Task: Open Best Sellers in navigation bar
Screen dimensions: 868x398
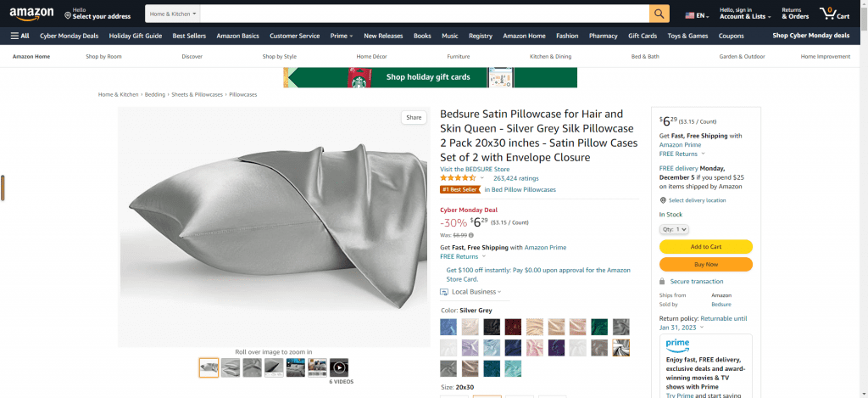Action: click(190, 36)
